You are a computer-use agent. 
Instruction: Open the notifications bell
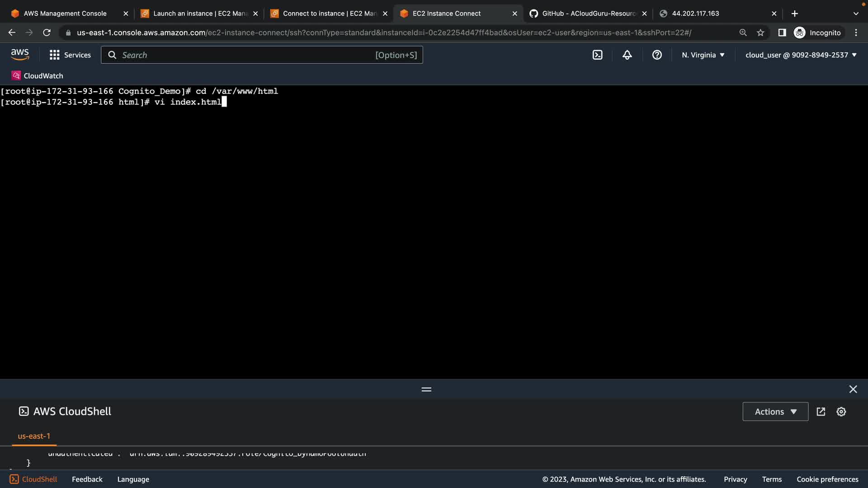pos(627,55)
